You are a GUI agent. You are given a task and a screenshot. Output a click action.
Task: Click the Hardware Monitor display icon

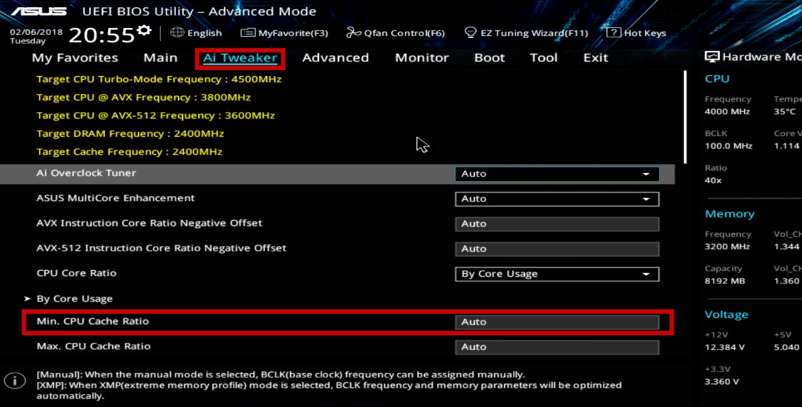712,57
